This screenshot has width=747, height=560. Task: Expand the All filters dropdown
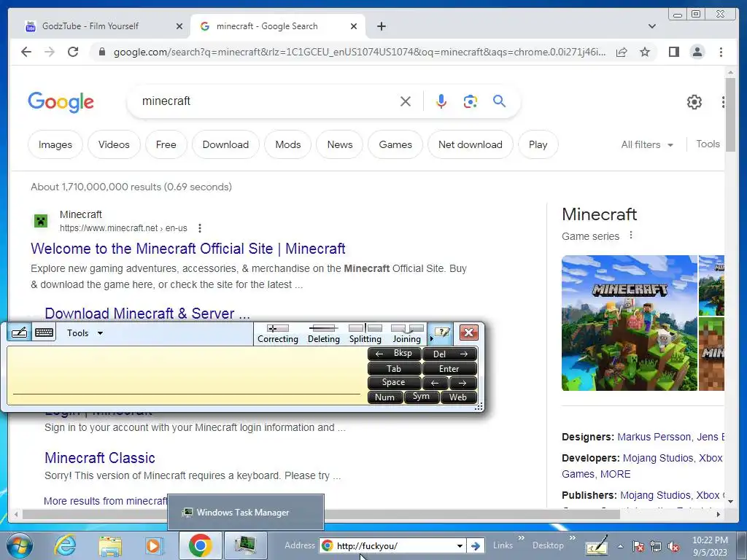click(647, 144)
